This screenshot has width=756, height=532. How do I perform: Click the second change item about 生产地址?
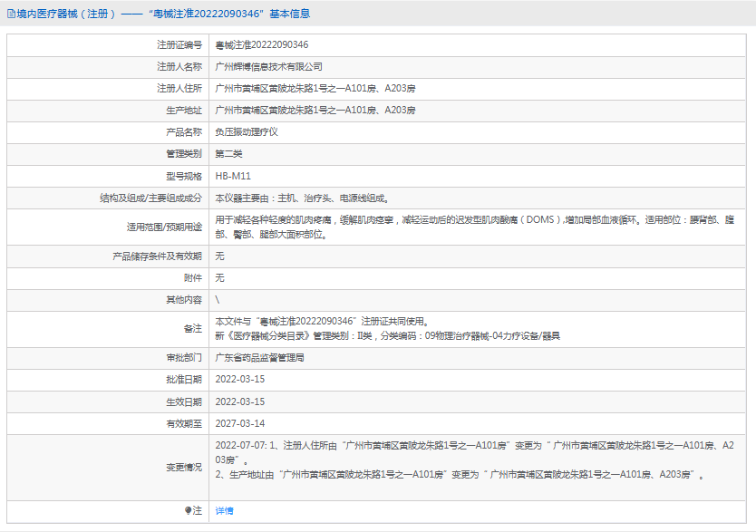pyautogui.click(x=460, y=475)
